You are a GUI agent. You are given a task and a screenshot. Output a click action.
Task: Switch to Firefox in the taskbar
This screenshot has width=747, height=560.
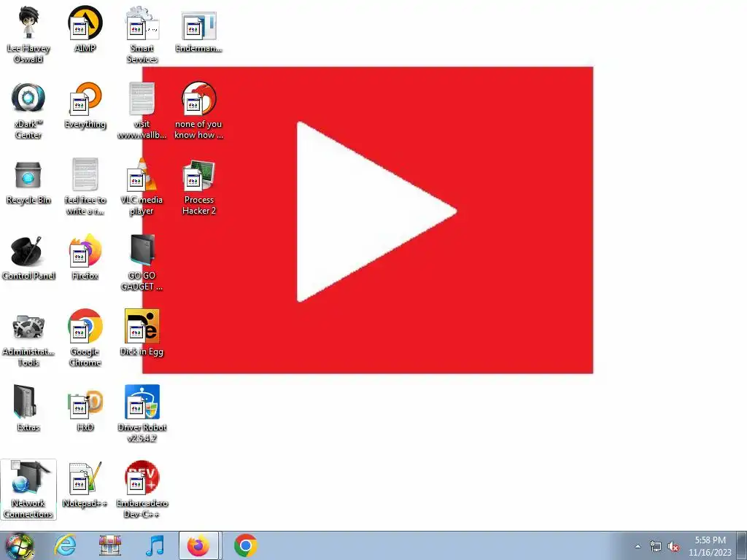click(198, 545)
